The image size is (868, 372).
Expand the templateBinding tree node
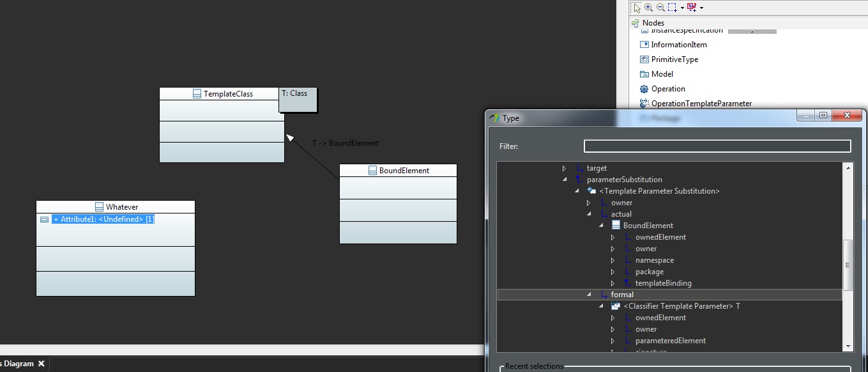point(613,283)
